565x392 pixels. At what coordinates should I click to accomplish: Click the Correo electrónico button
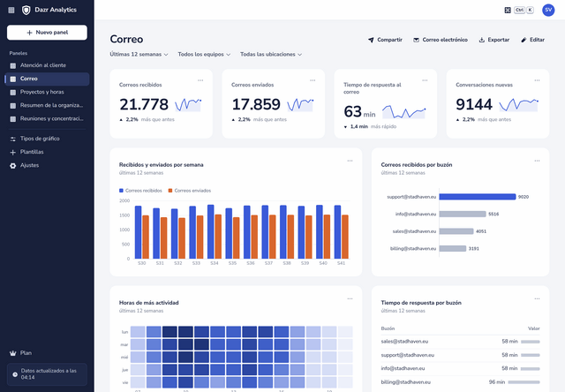coord(441,40)
